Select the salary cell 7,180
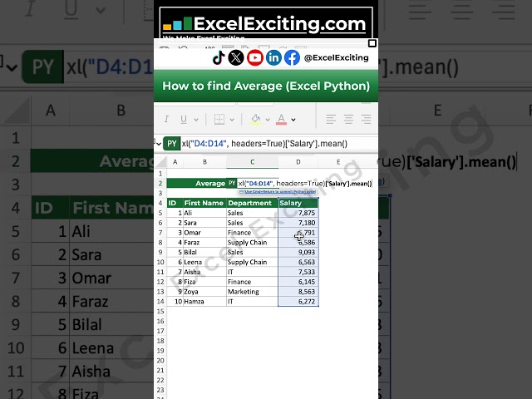Viewport: 532px width, 399px height. tap(298, 223)
